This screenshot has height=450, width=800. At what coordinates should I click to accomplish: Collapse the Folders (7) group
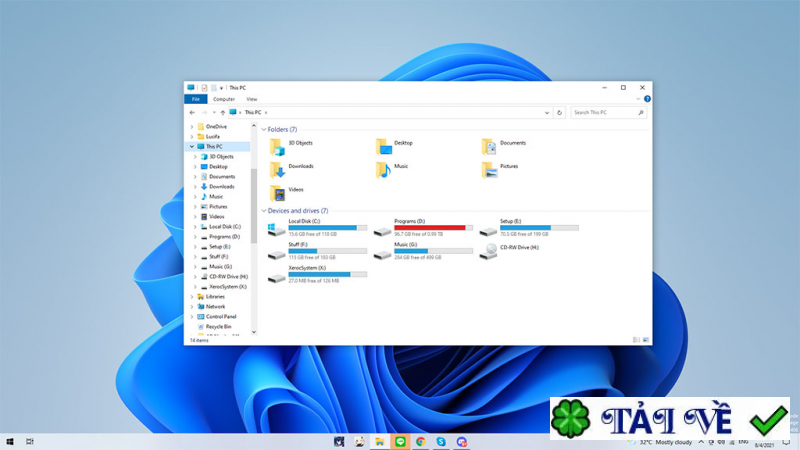(264, 130)
